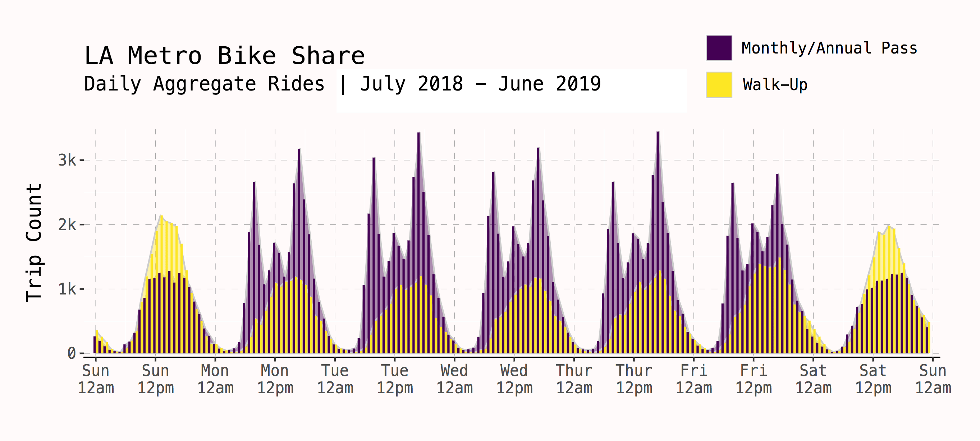Click the tallest Tuesday afternoon peak bar

(419, 190)
